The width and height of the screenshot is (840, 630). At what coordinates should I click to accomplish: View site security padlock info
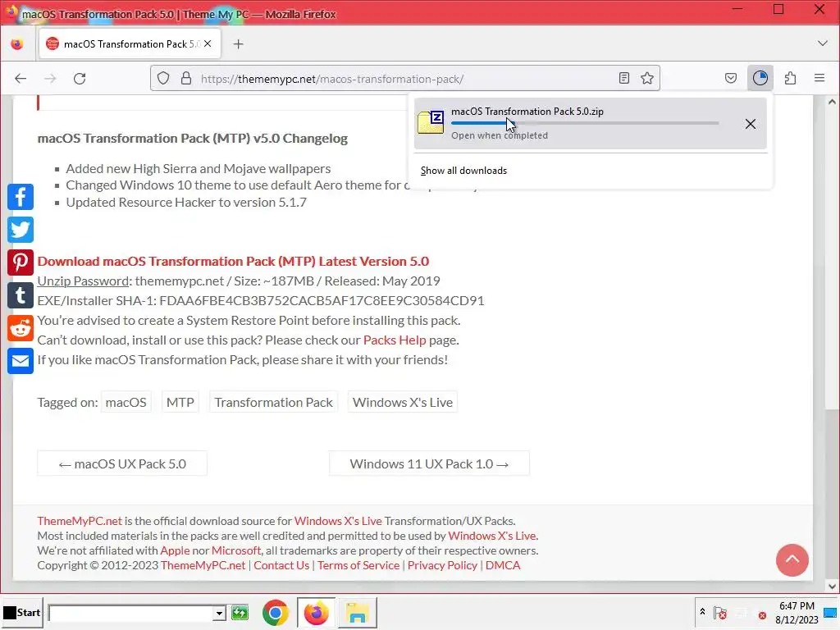click(x=186, y=78)
